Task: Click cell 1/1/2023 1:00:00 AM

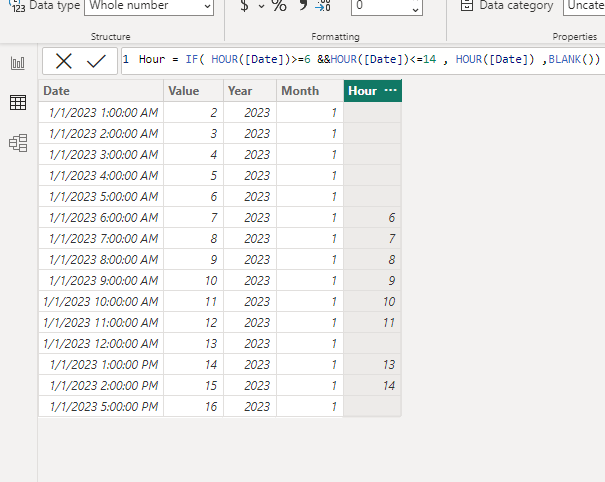Action: point(101,113)
